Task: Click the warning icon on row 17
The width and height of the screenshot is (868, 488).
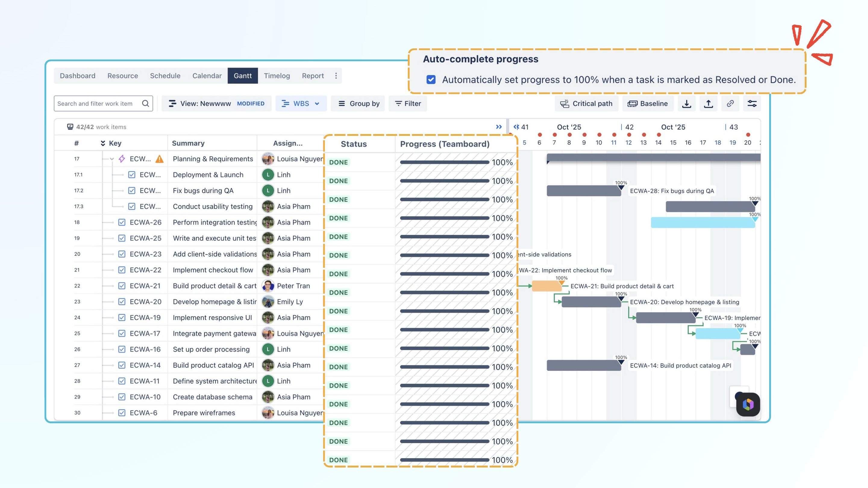Action: point(159,159)
